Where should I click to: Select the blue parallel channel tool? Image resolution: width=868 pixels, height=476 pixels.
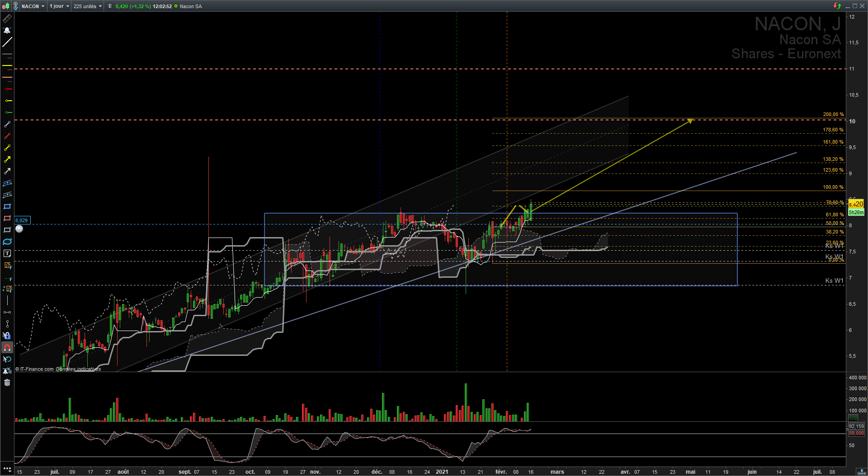tap(7, 183)
